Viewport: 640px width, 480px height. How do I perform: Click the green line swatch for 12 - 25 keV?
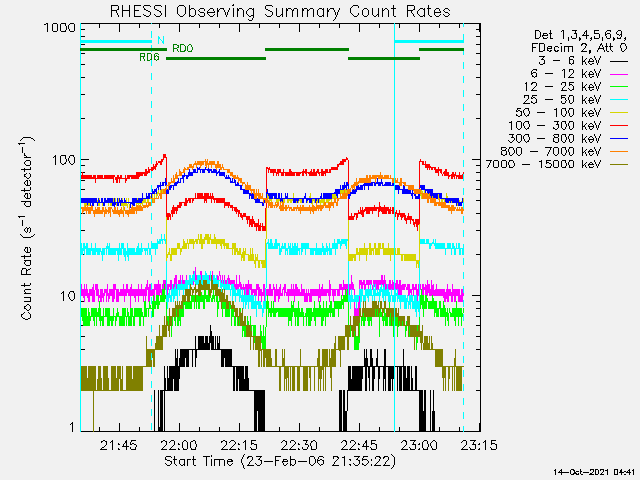(619, 87)
